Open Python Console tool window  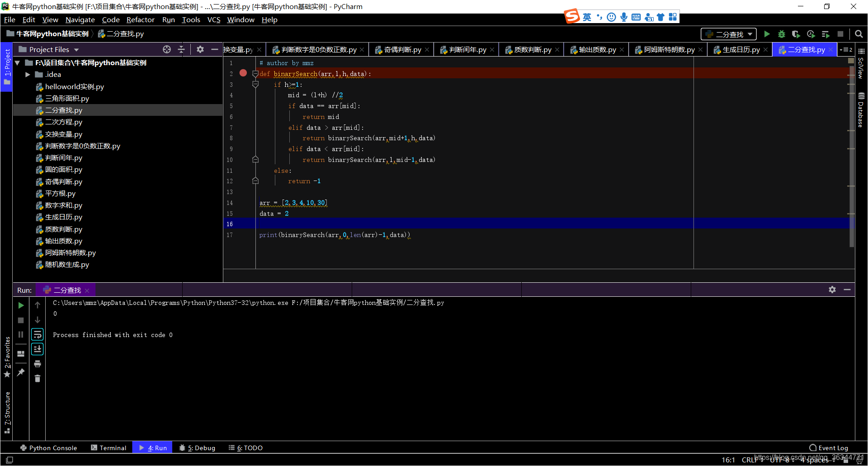(x=48, y=448)
